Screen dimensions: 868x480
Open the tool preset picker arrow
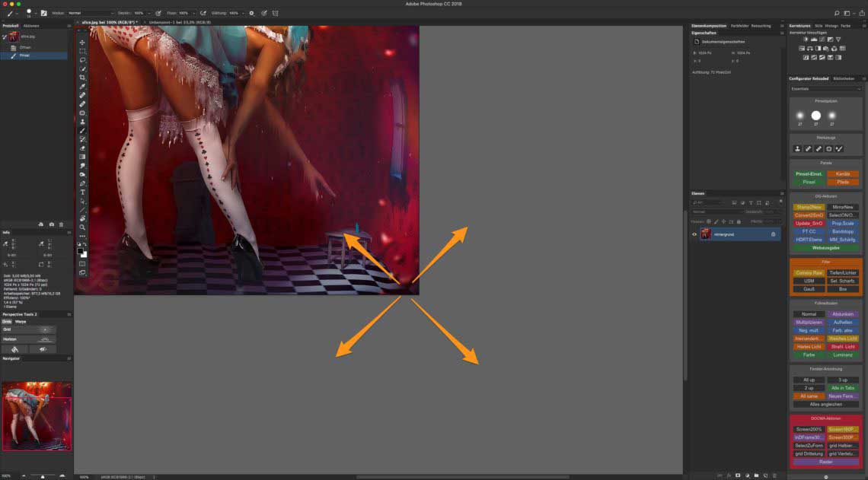point(17,13)
